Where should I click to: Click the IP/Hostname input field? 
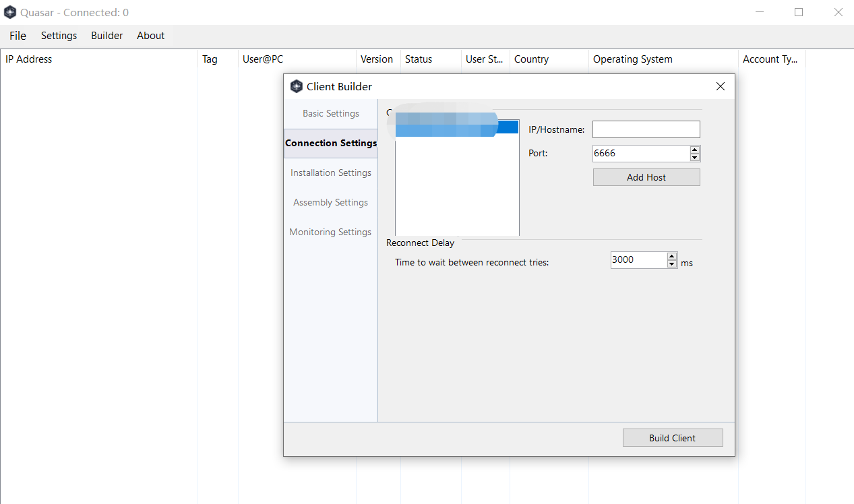point(646,129)
